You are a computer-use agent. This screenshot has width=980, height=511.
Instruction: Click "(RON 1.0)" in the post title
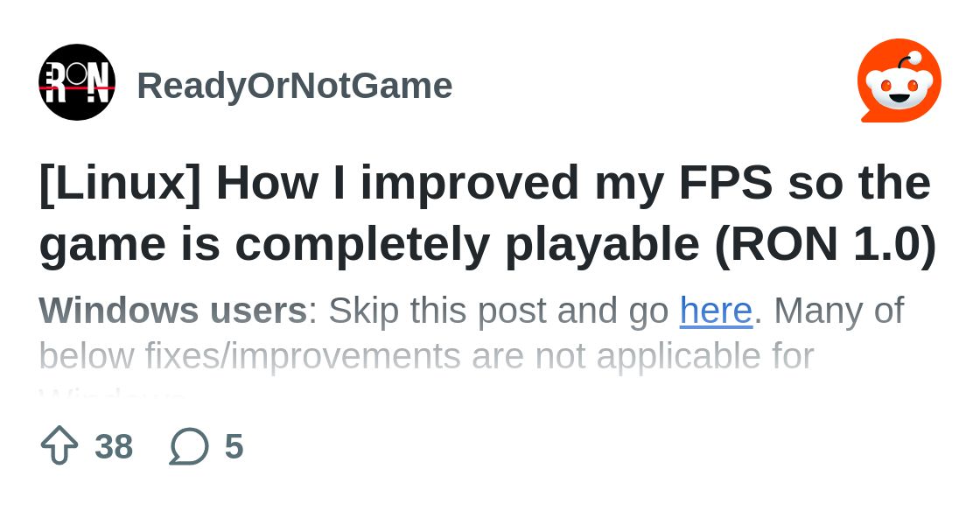coord(825,244)
